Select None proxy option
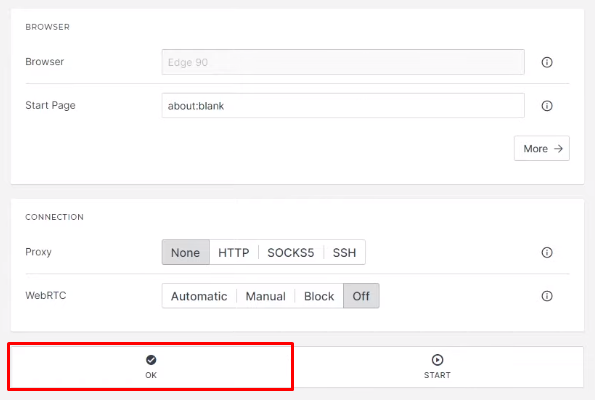Viewport: 595px width, 400px height. coord(186,252)
